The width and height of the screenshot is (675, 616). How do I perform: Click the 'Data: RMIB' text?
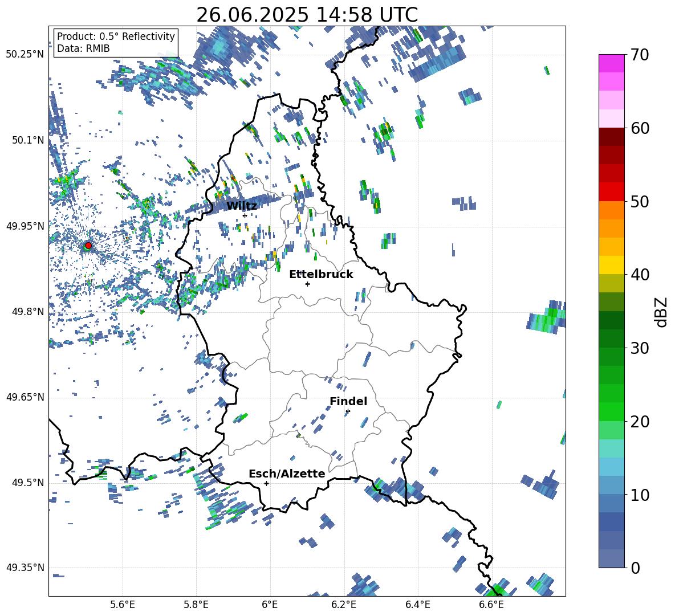(x=83, y=48)
